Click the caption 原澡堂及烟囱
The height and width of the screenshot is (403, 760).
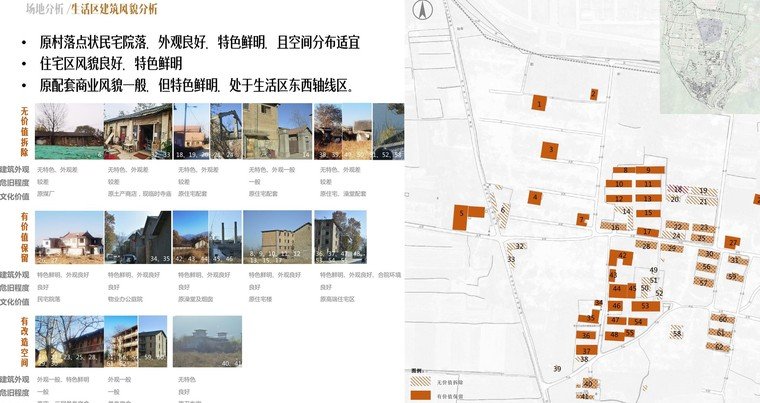coord(196,299)
